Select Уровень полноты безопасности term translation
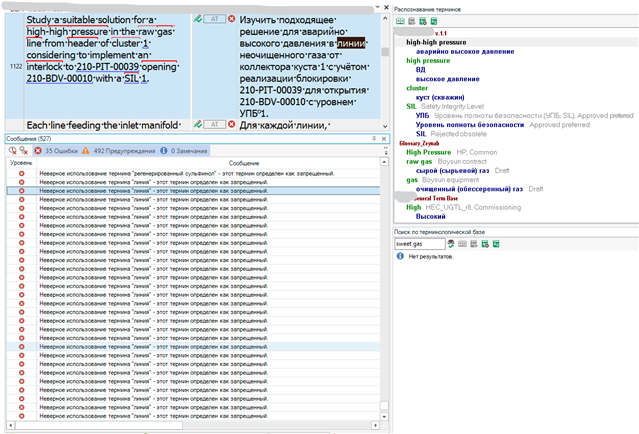Viewport: 639px width, 434px height. [x=502, y=125]
